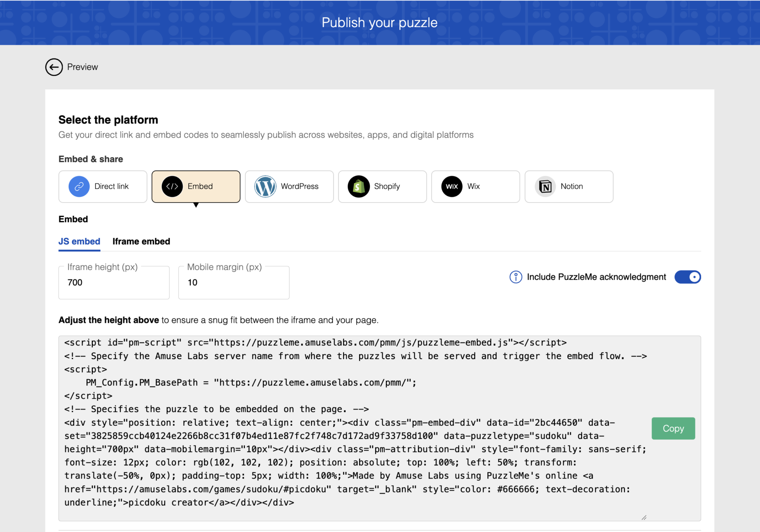Viewport: 760px width, 532px height.
Task: Choose the Notion platform label
Action: 572,187
